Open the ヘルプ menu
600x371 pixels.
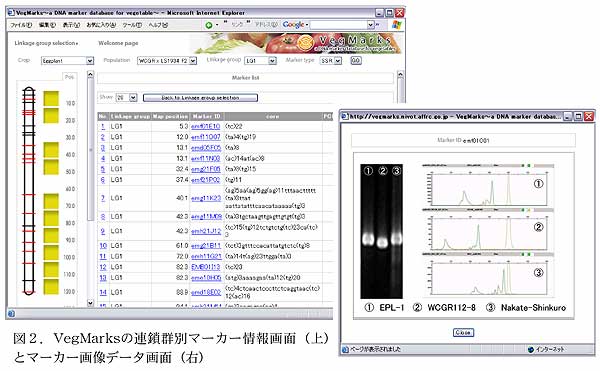[158, 25]
